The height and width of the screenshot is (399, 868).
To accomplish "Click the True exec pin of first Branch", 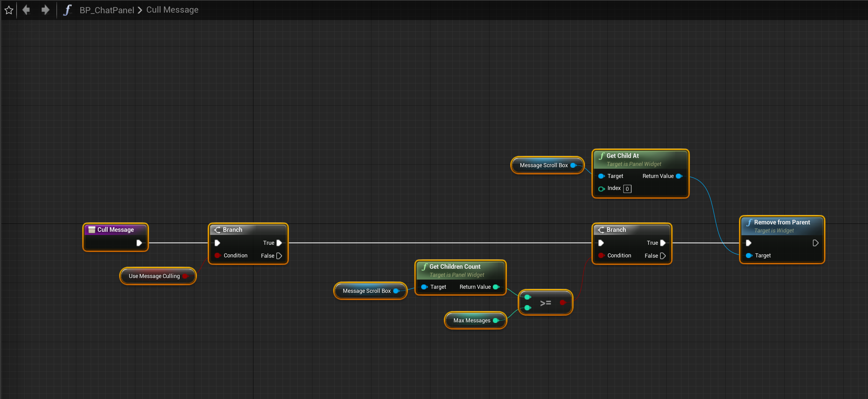I will click(279, 243).
